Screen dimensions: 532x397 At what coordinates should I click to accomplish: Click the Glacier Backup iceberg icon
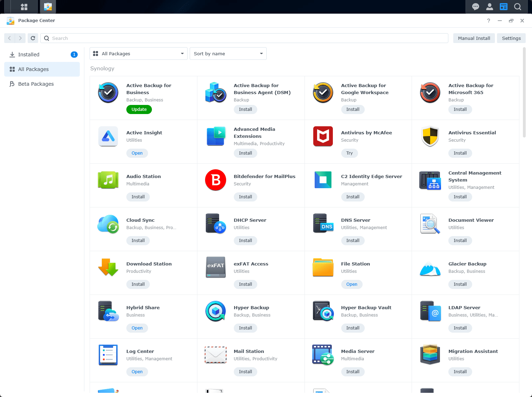point(430,269)
